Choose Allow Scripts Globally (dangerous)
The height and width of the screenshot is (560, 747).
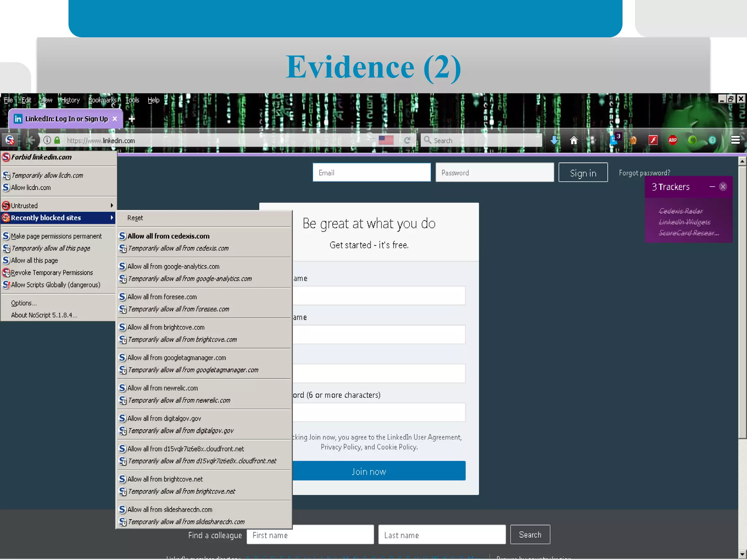(x=58, y=285)
